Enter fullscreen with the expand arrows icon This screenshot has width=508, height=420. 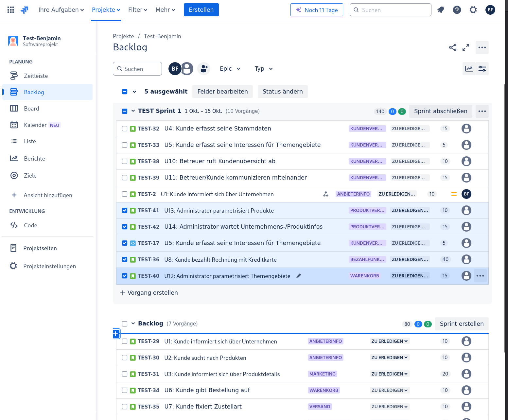pyautogui.click(x=466, y=47)
